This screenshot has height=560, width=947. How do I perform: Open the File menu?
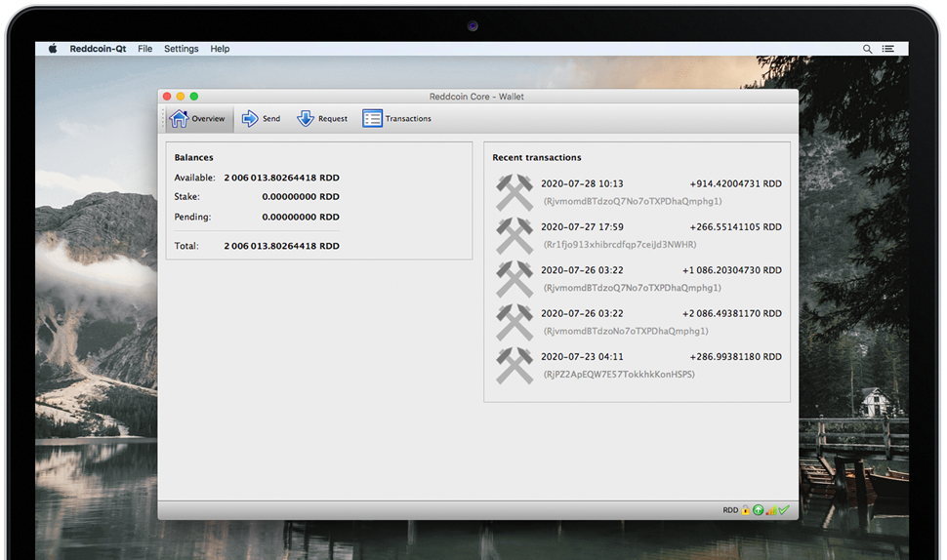[144, 49]
